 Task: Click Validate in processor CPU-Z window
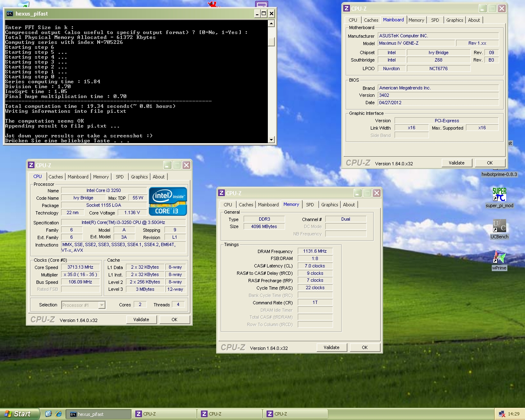(x=141, y=320)
